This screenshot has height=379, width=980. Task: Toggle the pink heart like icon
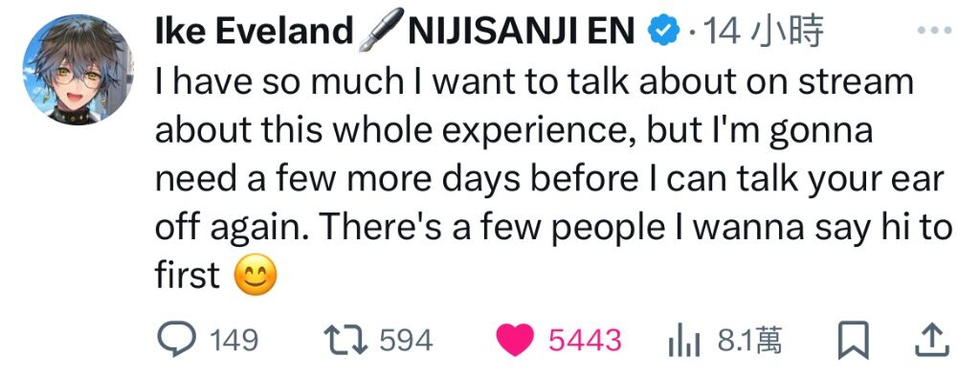pos(515,341)
